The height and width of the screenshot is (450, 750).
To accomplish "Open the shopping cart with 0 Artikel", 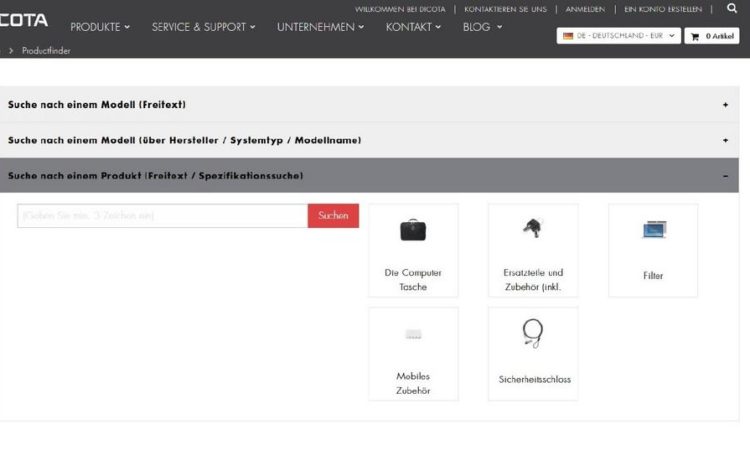I will (712, 35).
